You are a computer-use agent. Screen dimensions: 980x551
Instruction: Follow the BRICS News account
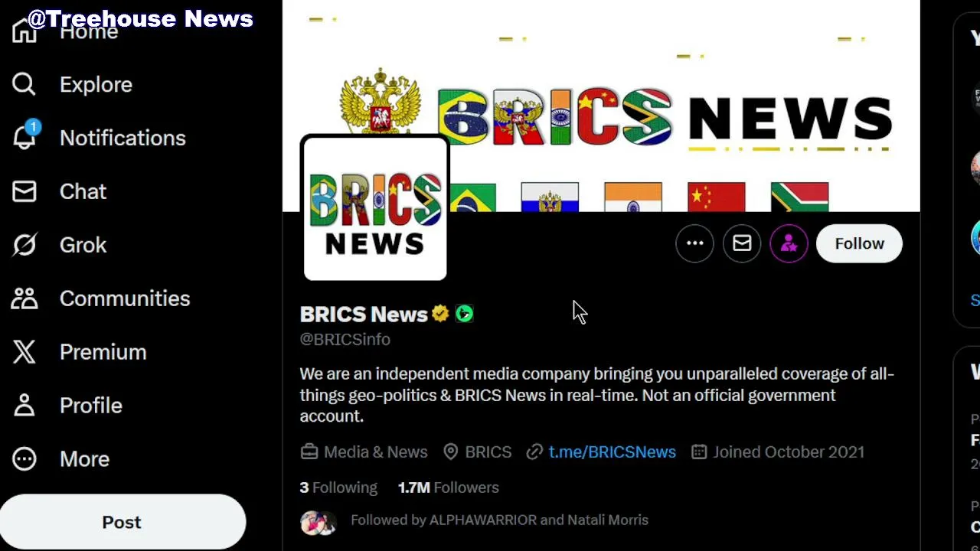coord(859,243)
